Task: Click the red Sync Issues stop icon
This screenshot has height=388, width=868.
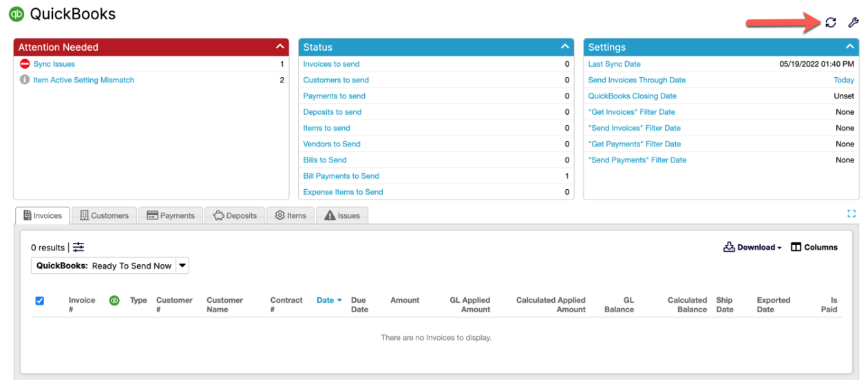Action: coord(25,64)
